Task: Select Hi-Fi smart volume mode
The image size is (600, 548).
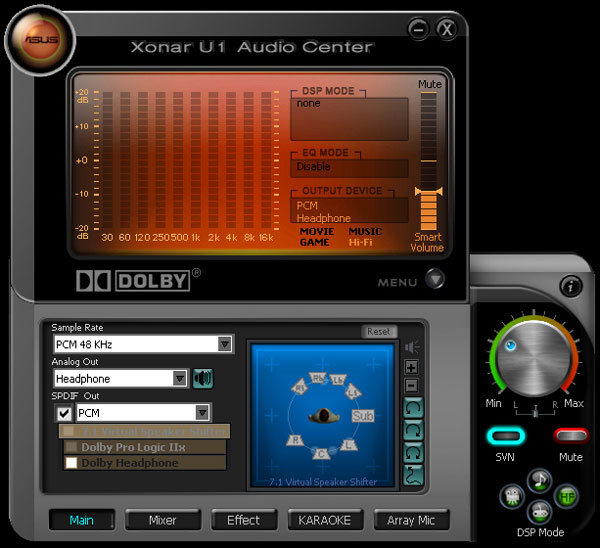Action: pyautogui.click(x=360, y=242)
